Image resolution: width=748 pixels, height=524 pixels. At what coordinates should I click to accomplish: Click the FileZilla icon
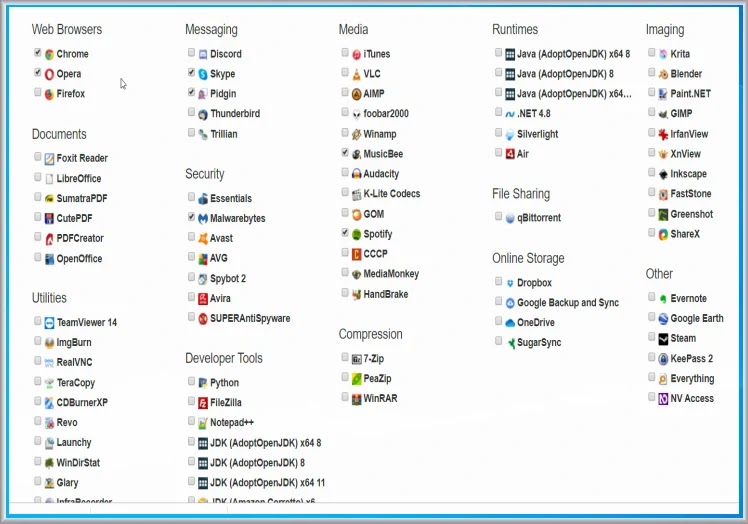coord(203,403)
